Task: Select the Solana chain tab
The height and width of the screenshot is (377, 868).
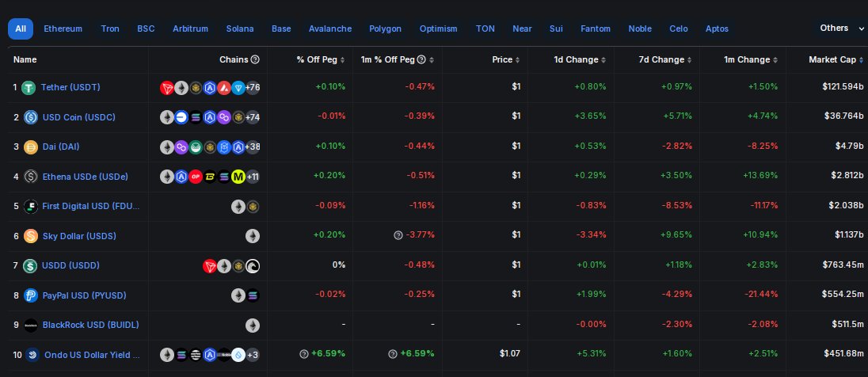Action: tap(240, 29)
